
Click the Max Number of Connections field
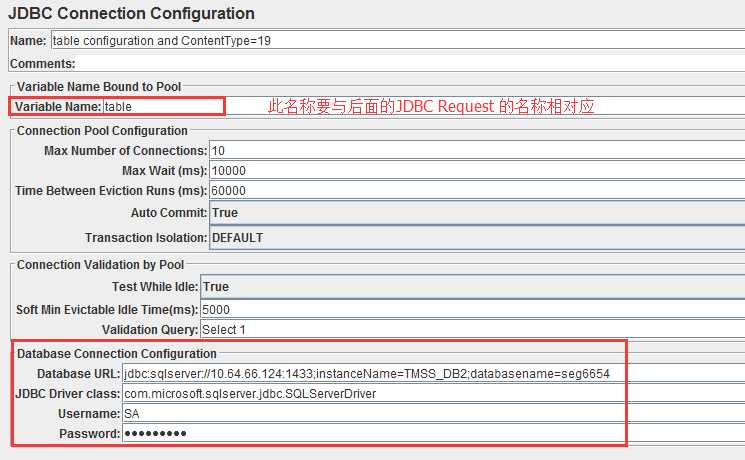click(477, 151)
